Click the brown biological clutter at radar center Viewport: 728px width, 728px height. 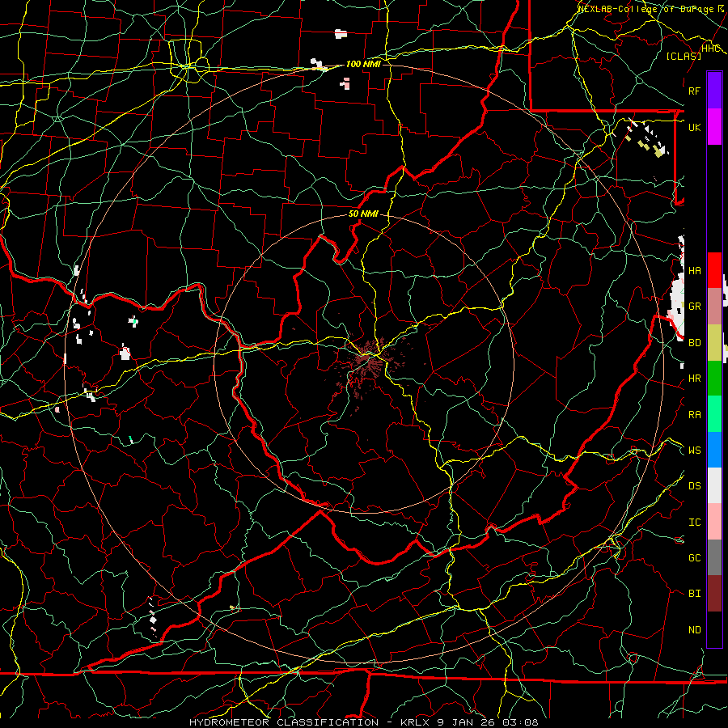(370, 361)
